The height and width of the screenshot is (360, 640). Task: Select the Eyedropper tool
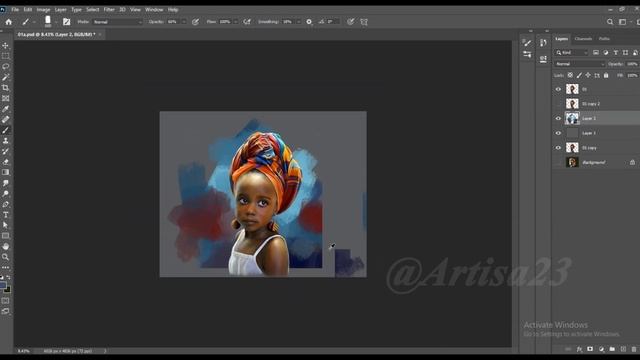point(5,109)
